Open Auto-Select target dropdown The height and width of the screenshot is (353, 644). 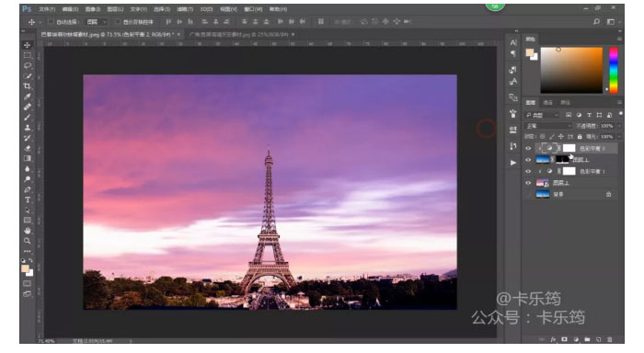97,22
